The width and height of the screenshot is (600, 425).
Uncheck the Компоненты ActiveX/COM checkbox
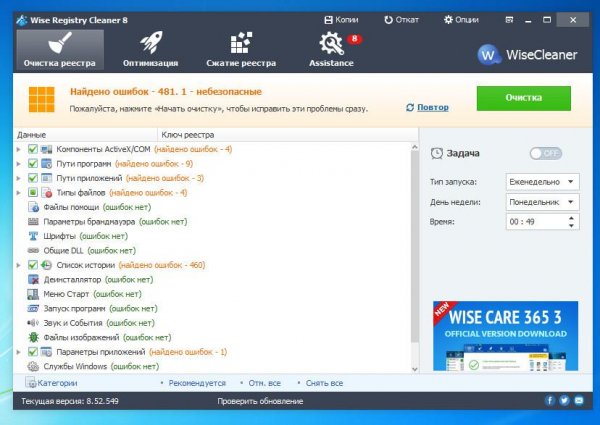pyautogui.click(x=33, y=149)
